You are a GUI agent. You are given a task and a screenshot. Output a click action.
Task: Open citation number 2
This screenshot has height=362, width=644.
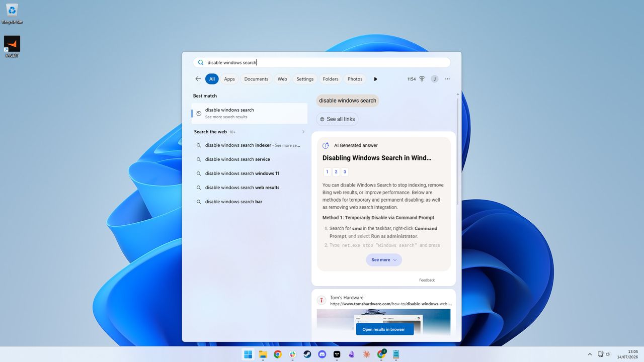(336, 172)
